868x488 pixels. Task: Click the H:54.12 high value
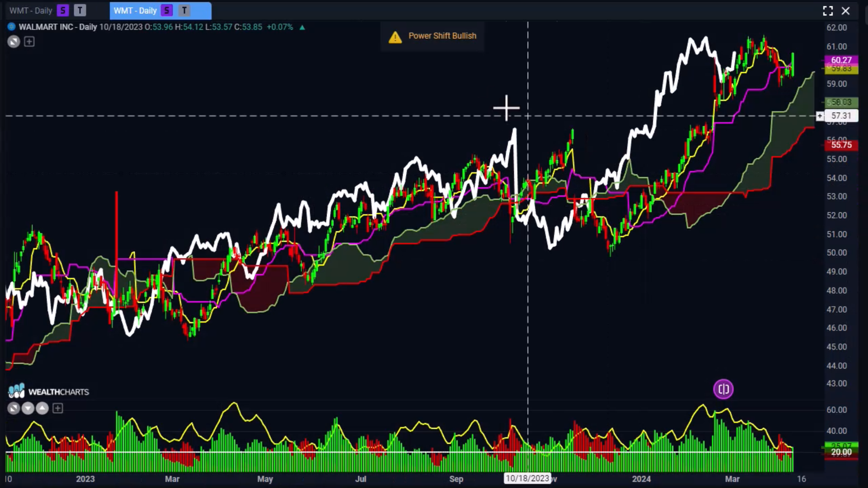[189, 27]
